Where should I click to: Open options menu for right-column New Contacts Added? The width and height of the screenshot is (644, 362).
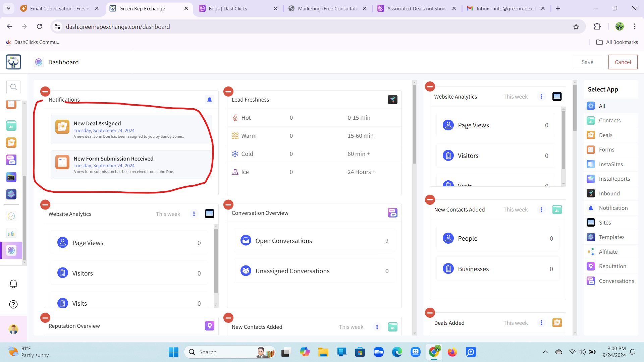point(541,209)
